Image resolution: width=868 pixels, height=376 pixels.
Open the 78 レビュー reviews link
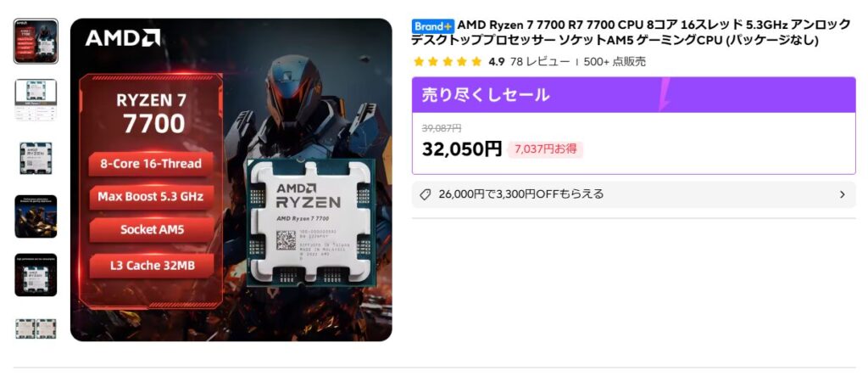click(x=539, y=62)
